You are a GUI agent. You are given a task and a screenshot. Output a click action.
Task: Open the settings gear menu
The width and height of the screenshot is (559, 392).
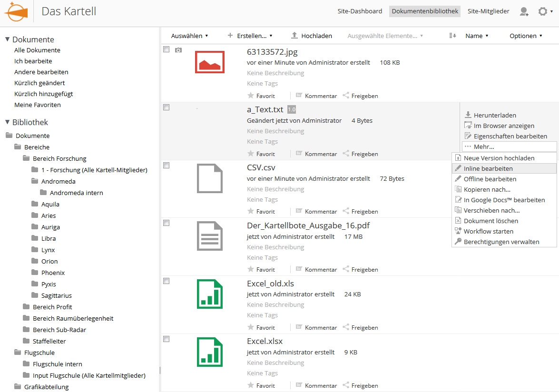point(543,11)
